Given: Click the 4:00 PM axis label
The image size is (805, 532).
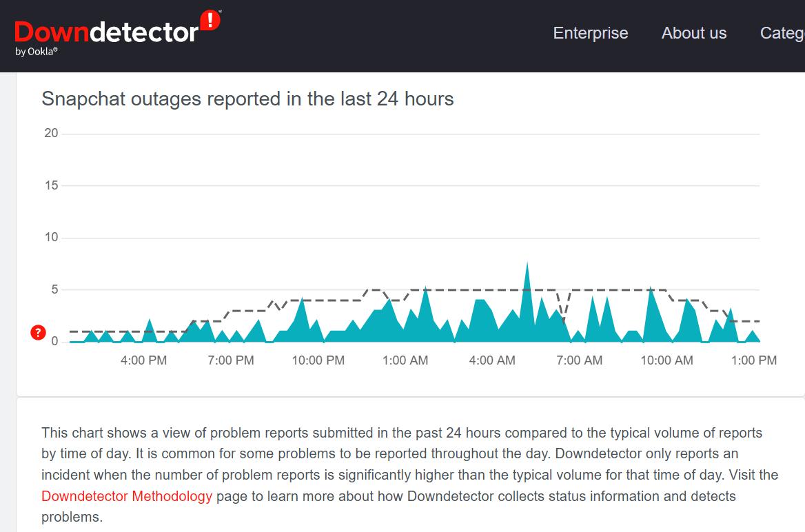Looking at the screenshot, I should (142, 360).
